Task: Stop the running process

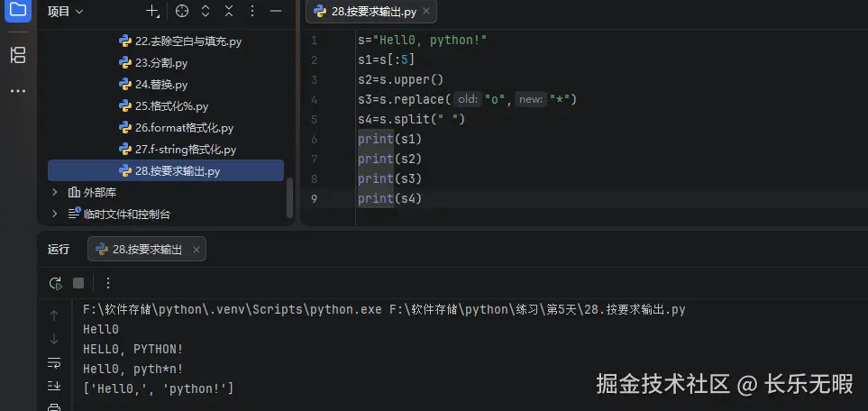Action: point(78,284)
